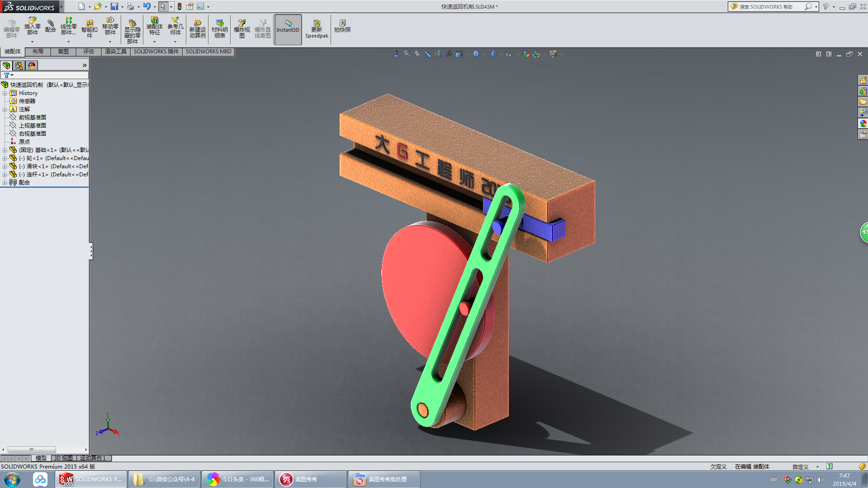Click 智能扣件 (Smart Fasteners)
Image resolution: width=868 pixels, height=488 pixels.
[x=90, y=29]
